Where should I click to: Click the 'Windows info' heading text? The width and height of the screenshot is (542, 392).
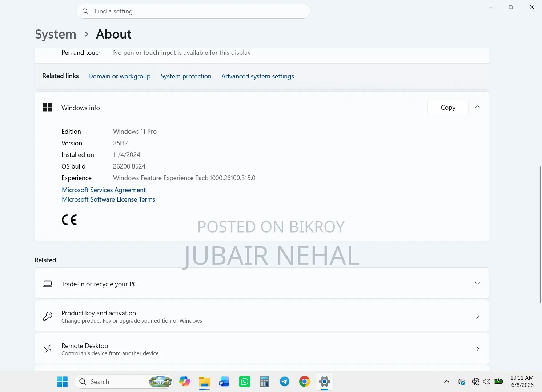81,108
